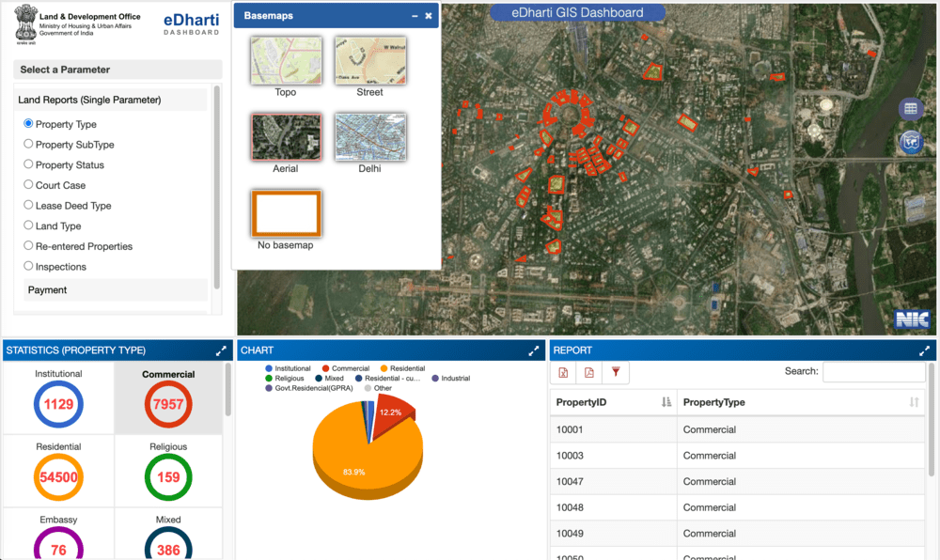
Task: Click the Institutional 1129 statistic circle
Action: point(58,404)
